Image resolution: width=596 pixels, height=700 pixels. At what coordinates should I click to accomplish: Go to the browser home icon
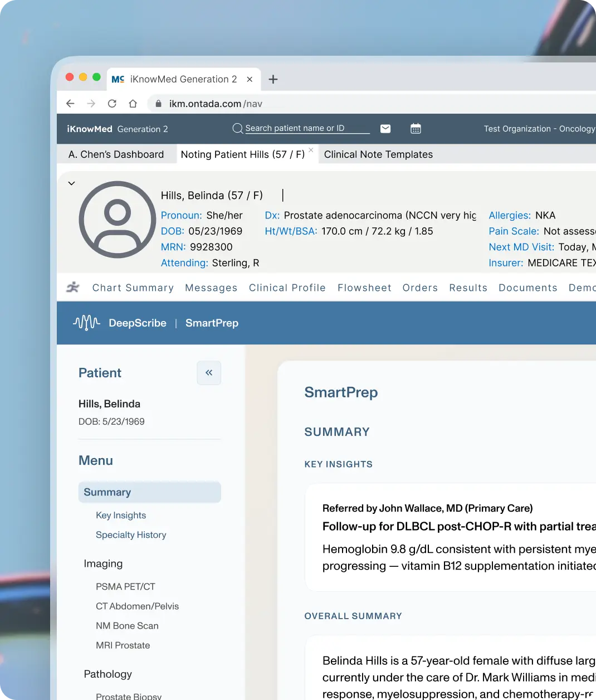[x=133, y=104]
